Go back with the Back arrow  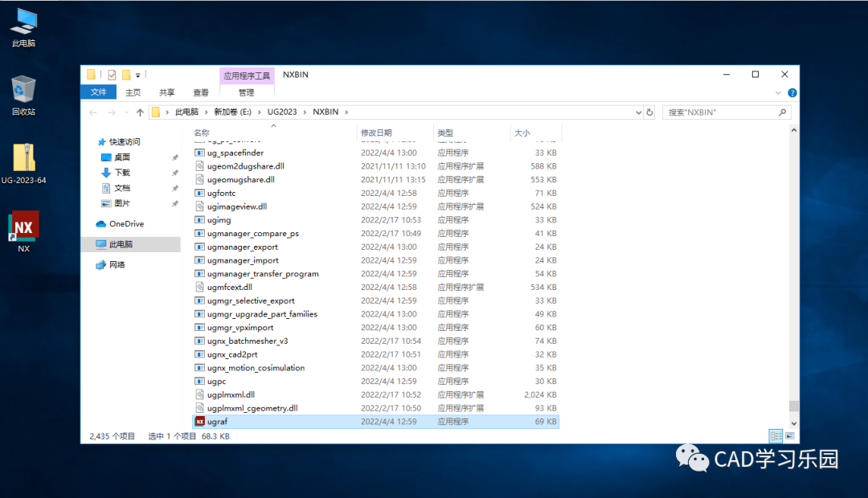(93, 112)
